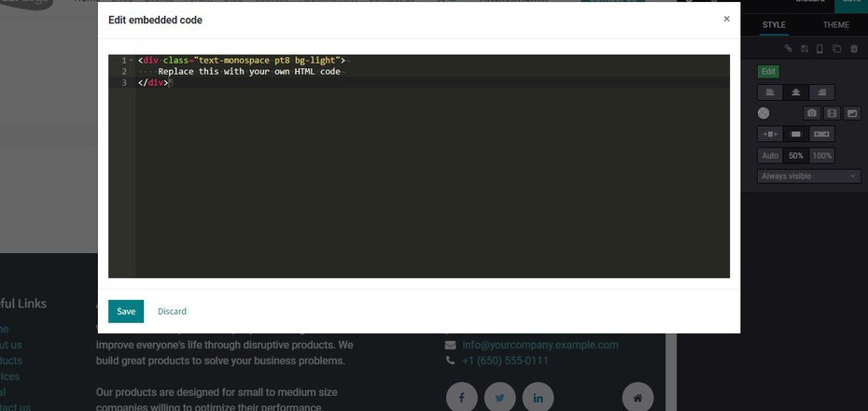Click the Facebook icon in the footer

click(461, 398)
